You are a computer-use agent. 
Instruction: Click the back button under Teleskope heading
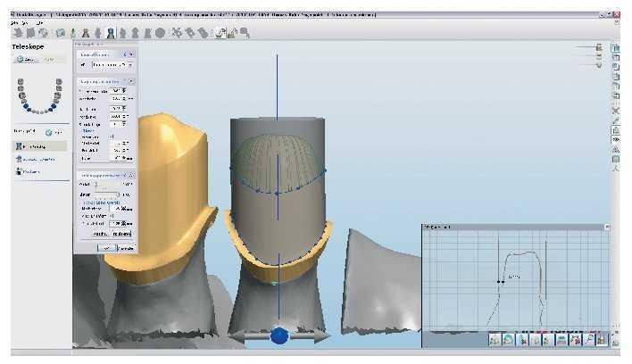(23, 59)
